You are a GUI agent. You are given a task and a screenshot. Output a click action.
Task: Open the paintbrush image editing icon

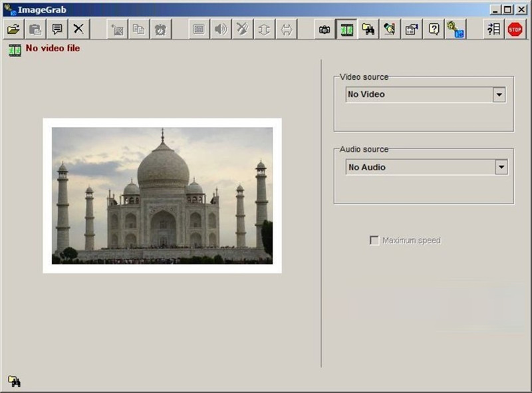point(390,29)
